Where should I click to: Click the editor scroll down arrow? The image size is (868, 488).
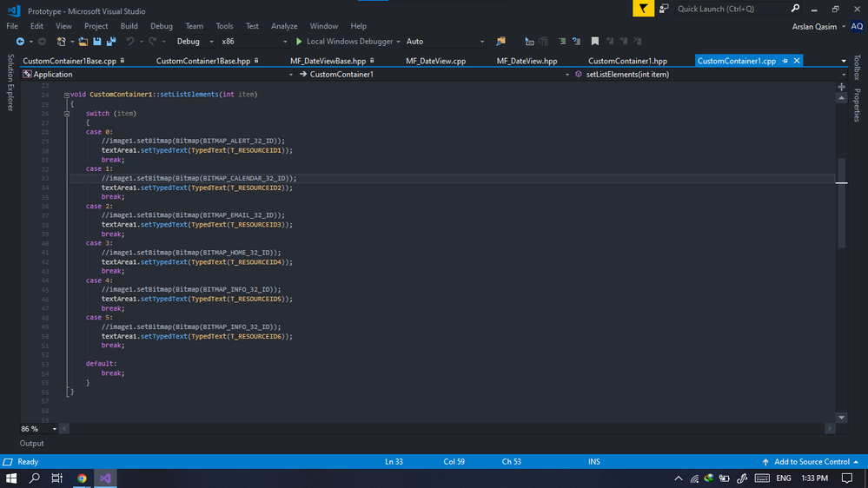pyautogui.click(x=841, y=418)
